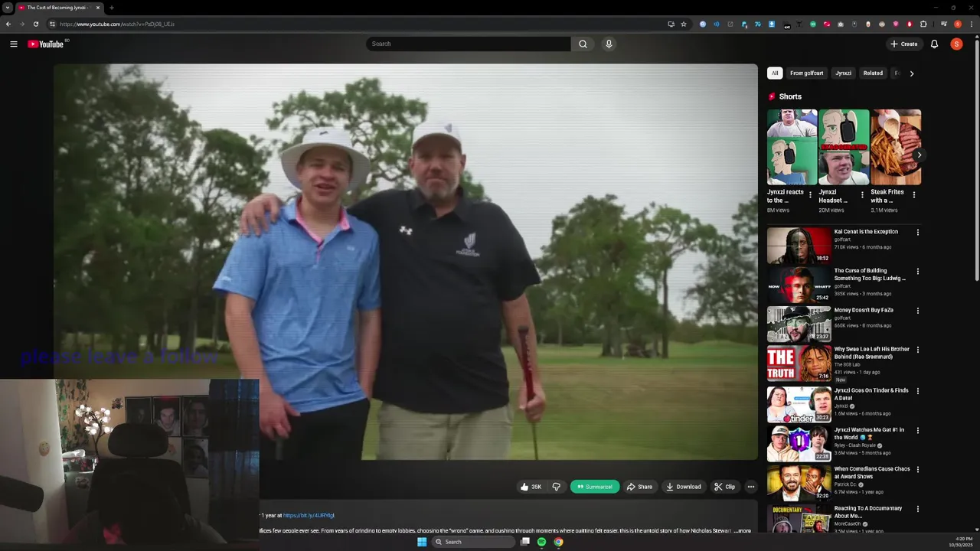Screen dimensions: 980x551
Task: Open Chrome's three-dot menu
Action: point(971,24)
